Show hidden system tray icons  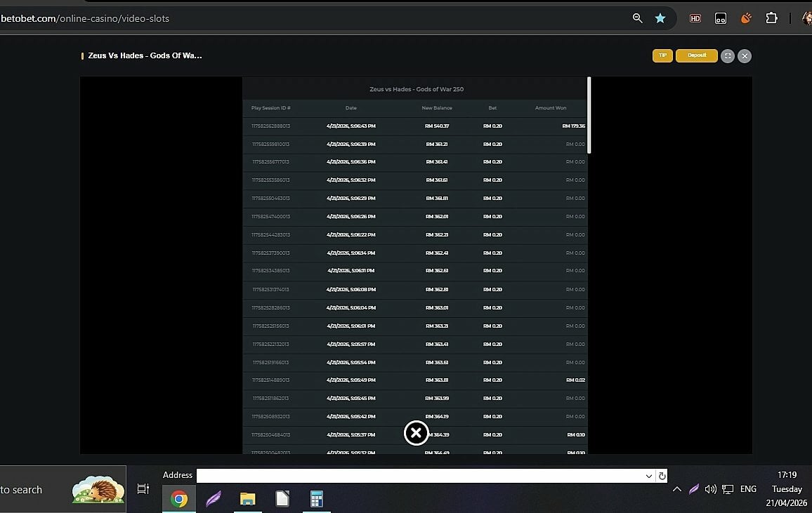pos(676,489)
